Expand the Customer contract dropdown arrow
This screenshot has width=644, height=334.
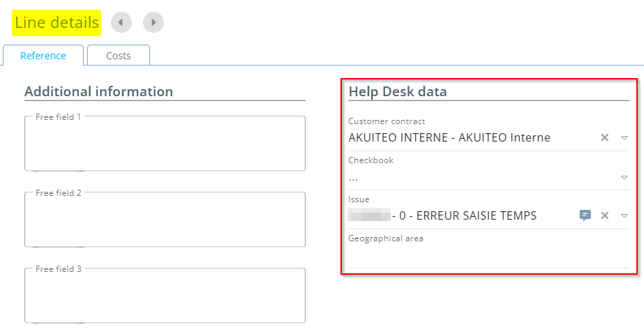coord(624,137)
